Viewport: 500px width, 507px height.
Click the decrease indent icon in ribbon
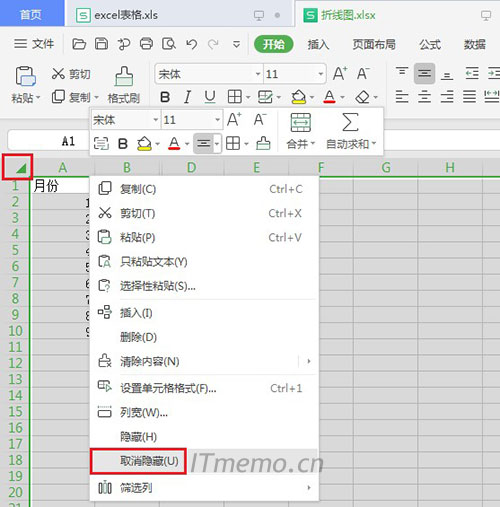coord(472,73)
